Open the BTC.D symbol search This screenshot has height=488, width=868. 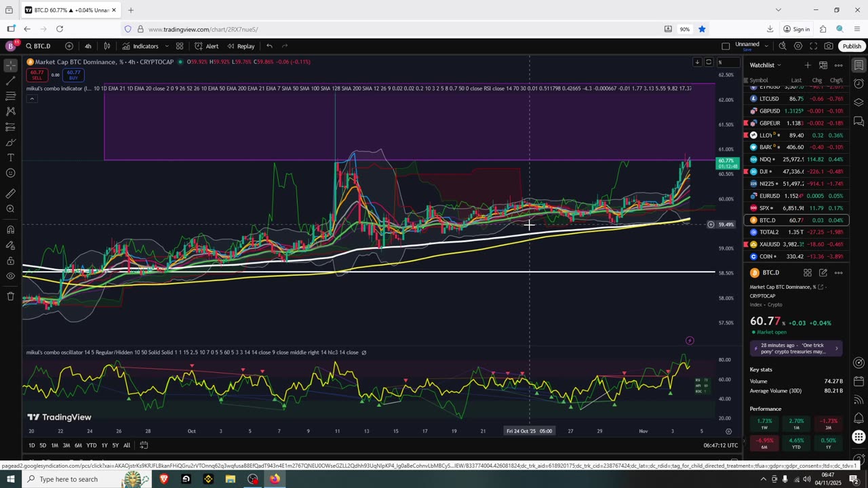click(x=38, y=46)
